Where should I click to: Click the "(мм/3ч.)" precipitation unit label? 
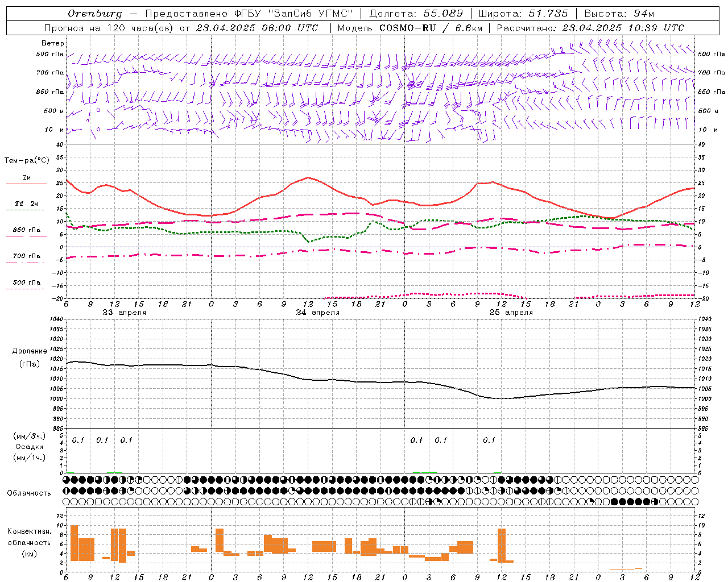click(x=30, y=436)
